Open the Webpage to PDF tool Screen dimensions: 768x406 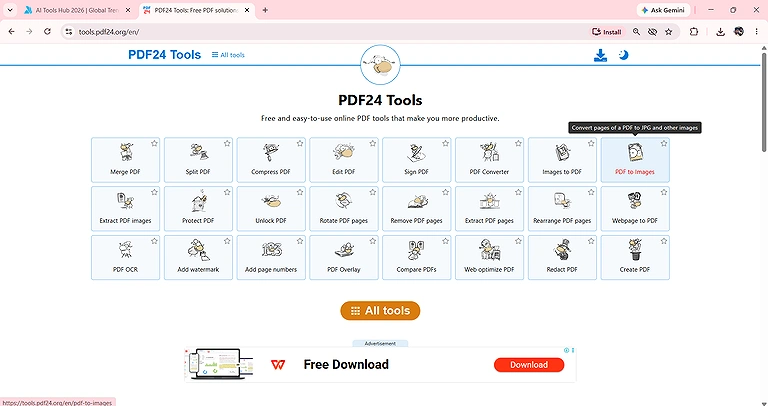pos(635,209)
